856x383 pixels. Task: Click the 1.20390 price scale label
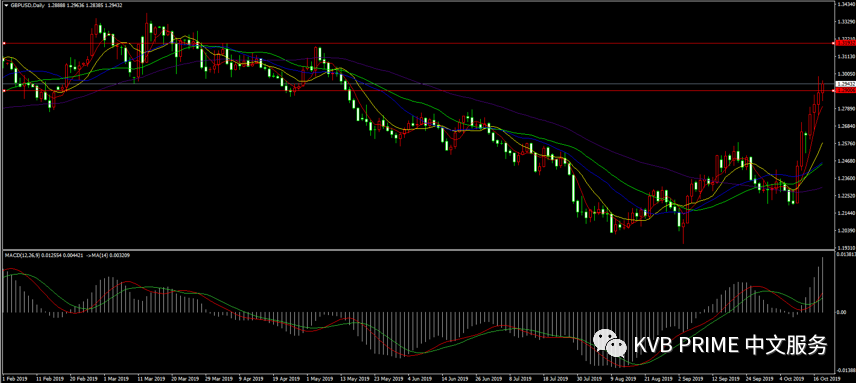pyautogui.click(x=845, y=231)
